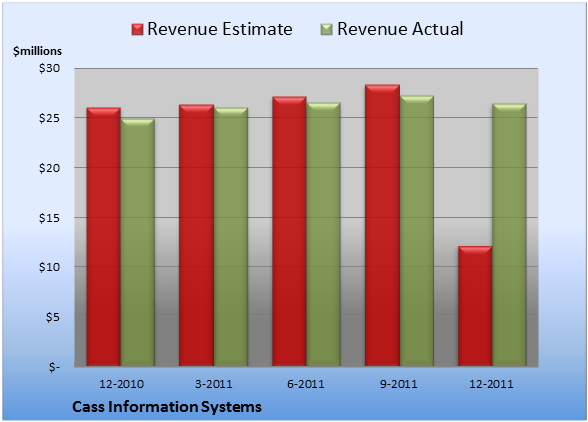Click the '12-2010' x-axis label
Screen dimensions: 588x422
[121, 384]
